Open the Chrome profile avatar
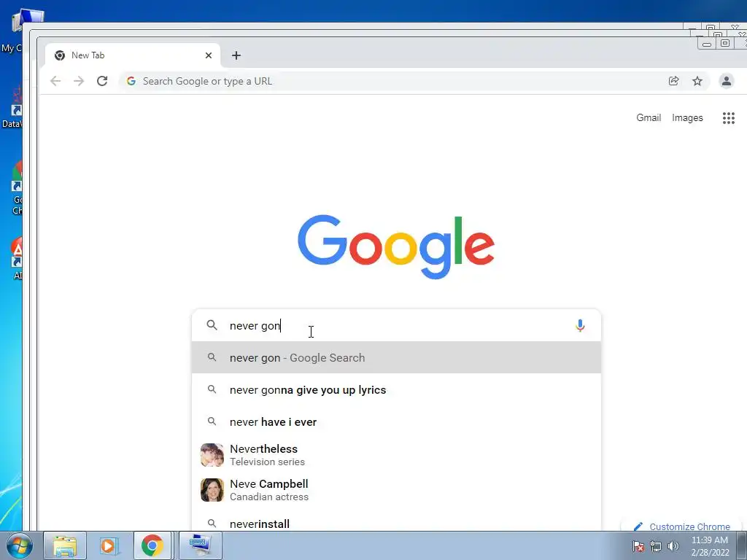The image size is (747, 560). [x=727, y=81]
